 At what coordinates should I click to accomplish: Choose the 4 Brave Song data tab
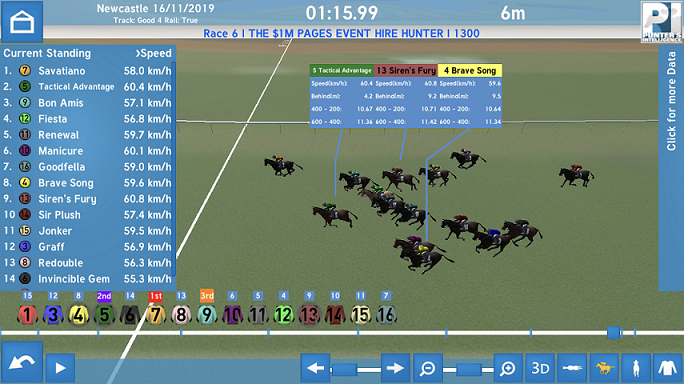pyautogui.click(x=470, y=70)
